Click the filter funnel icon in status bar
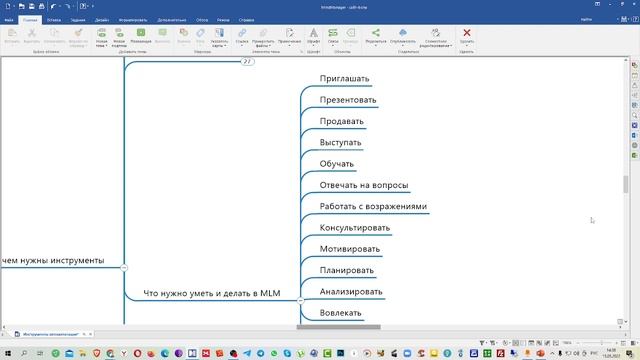Viewport: 640px width, 360px height. coord(482,343)
